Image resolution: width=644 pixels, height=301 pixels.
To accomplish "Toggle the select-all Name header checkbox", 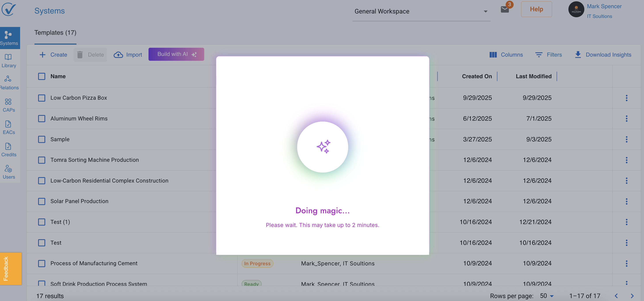I will tap(42, 76).
